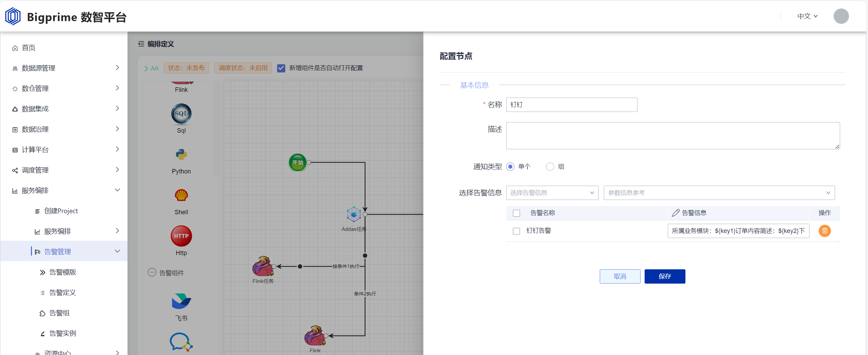This screenshot has height=355, width=868.
Task: Open the 参数信息参考 dropdown
Action: click(719, 193)
